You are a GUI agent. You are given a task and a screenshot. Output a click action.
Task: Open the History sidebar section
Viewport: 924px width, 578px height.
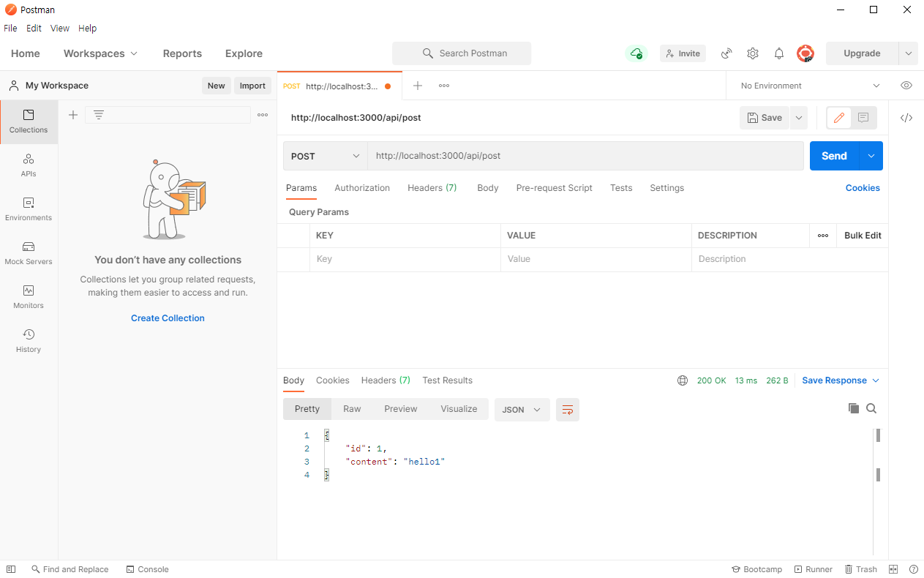pyautogui.click(x=29, y=341)
